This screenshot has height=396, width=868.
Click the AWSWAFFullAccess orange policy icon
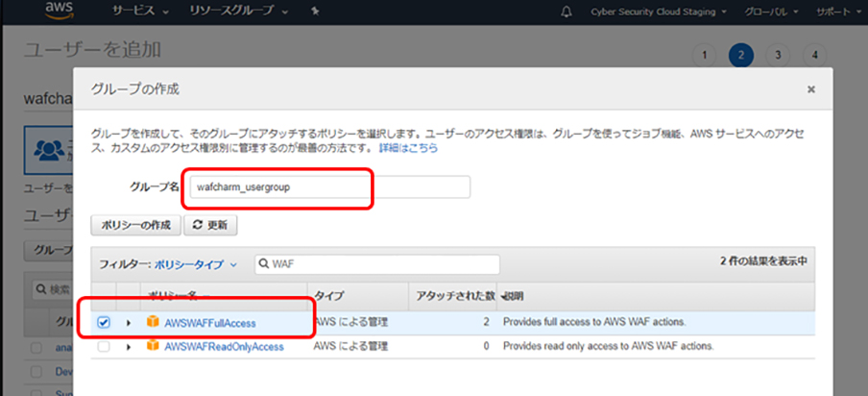(152, 322)
